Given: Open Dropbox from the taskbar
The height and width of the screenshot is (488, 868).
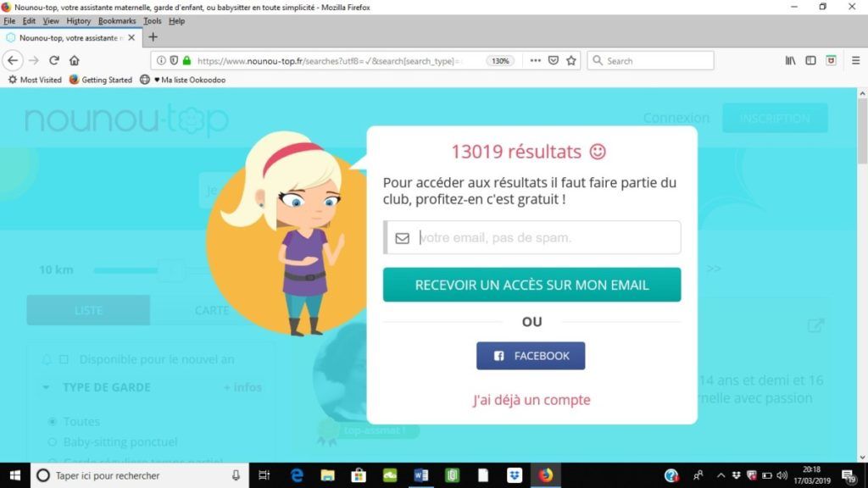Looking at the screenshot, I should click(515, 475).
